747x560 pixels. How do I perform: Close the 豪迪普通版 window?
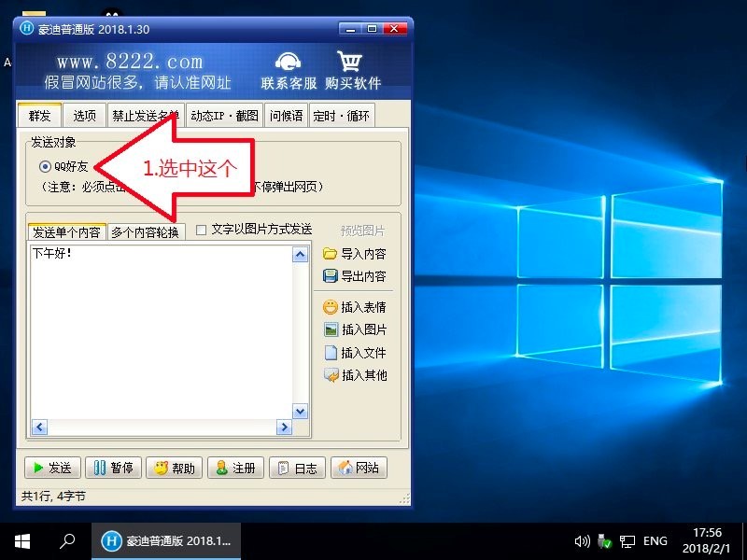(394, 29)
